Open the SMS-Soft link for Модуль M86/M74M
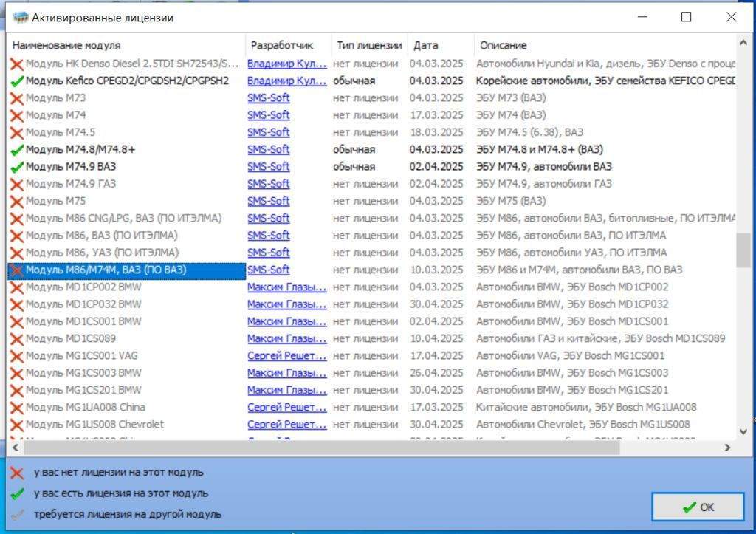The image size is (756, 534). (x=269, y=270)
